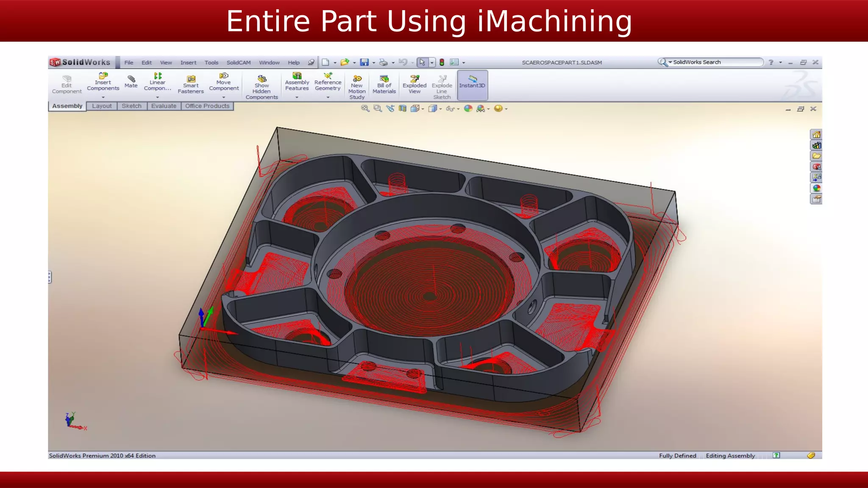
Task: Click the Open file folder icon
Action: (x=345, y=62)
